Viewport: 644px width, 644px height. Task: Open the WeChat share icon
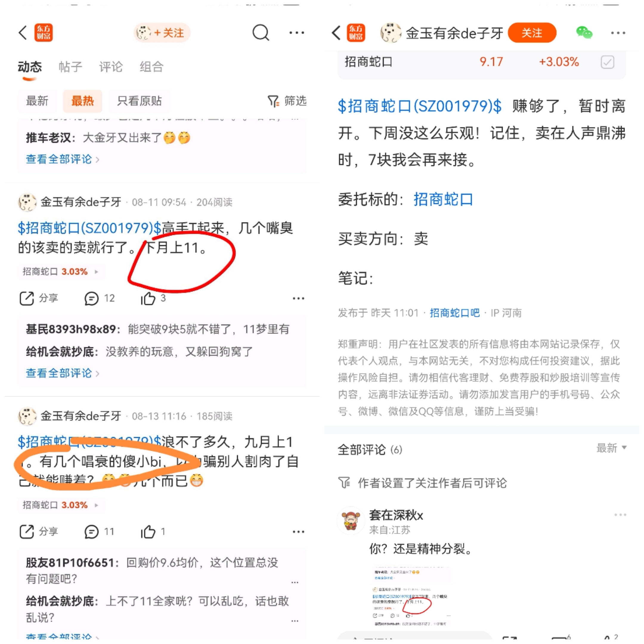(584, 33)
